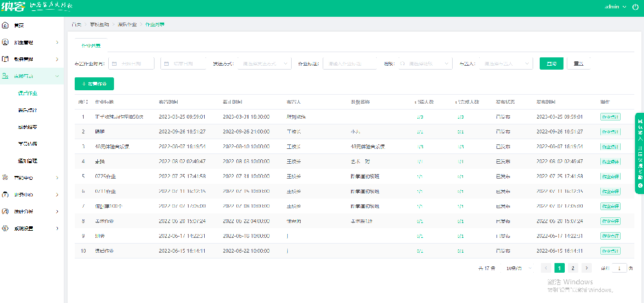Click the next page arrow
The height and width of the screenshot is (303, 644).
(587, 268)
